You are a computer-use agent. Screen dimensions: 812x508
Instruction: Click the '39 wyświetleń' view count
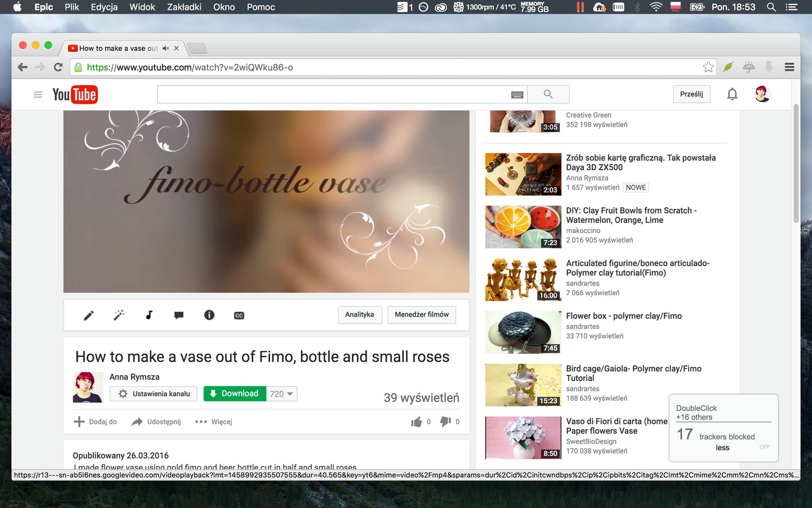tap(422, 398)
